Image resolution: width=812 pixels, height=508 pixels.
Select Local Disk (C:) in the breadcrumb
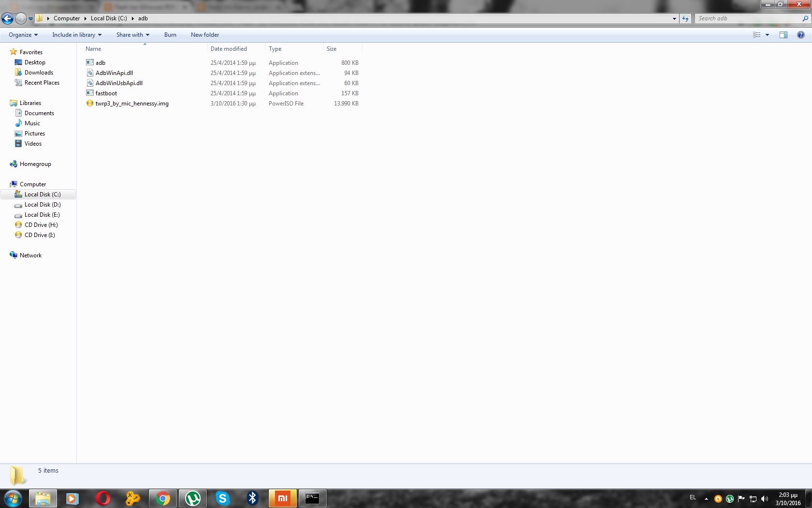click(109, 18)
